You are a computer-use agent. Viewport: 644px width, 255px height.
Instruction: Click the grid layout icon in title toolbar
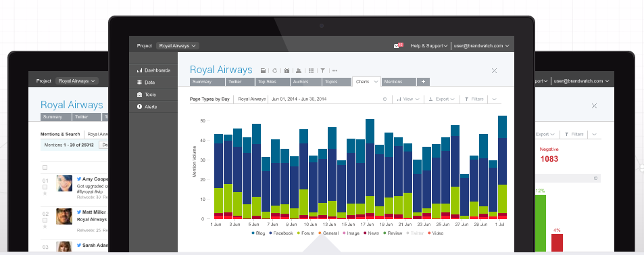[311, 71]
